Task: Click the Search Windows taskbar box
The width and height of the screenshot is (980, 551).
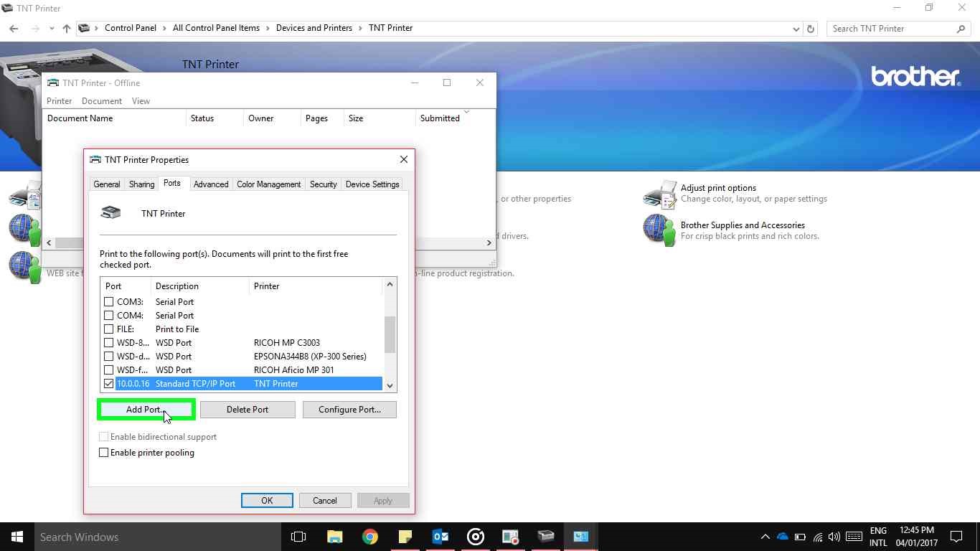Action: click(158, 537)
